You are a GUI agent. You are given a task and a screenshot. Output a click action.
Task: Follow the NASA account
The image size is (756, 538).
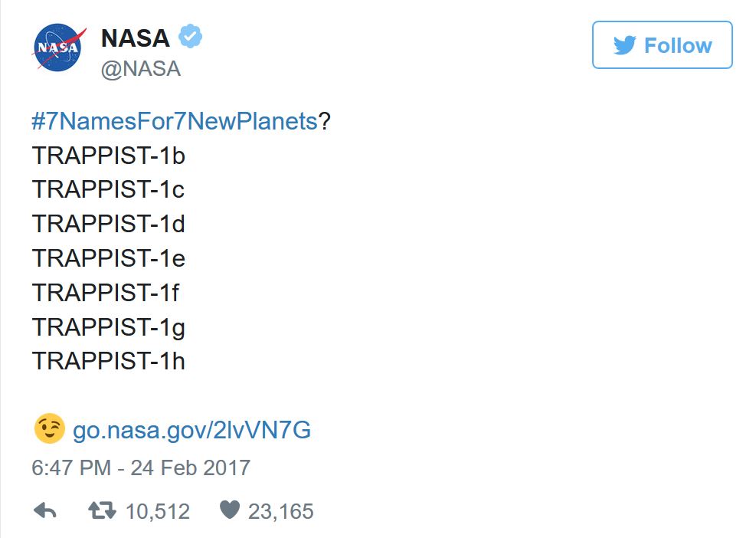tap(662, 45)
